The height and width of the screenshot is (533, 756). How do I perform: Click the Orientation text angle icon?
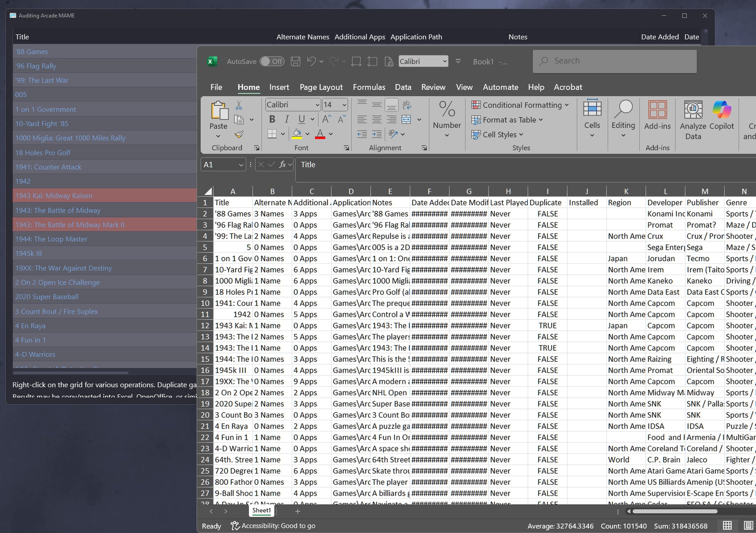[x=393, y=134]
